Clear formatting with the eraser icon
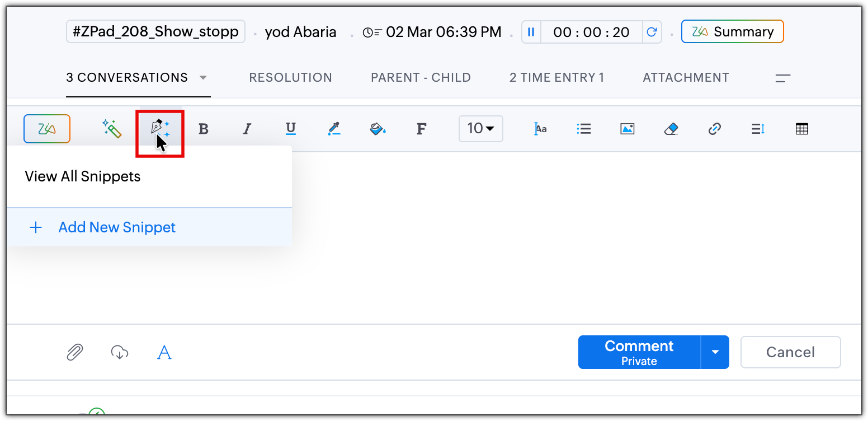 671,129
